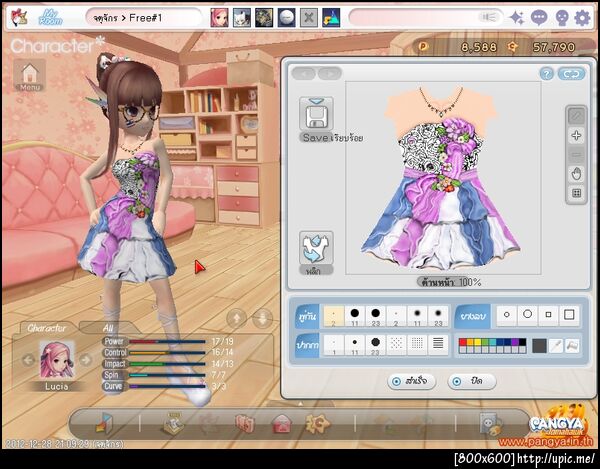
Task: Select the pink-haired character avatar in top bar
Action: [x=219, y=18]
